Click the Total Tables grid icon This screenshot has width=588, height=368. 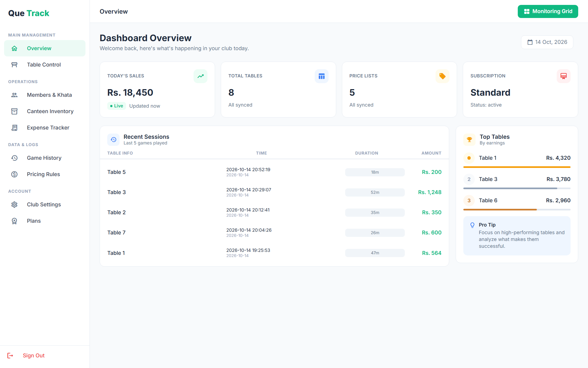coord(321,76)
